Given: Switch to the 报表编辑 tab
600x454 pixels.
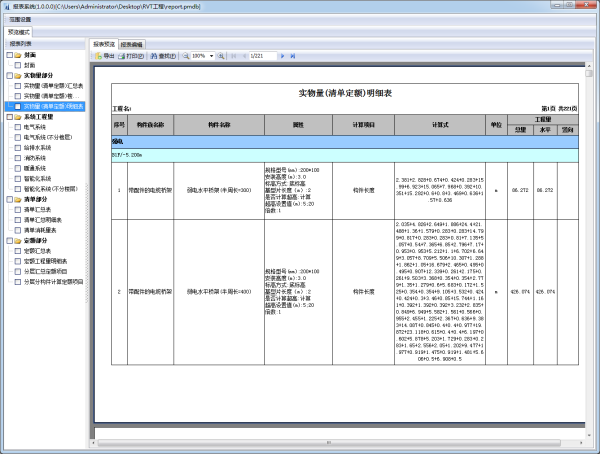Looking at the screenshot, I should point(131,44).
